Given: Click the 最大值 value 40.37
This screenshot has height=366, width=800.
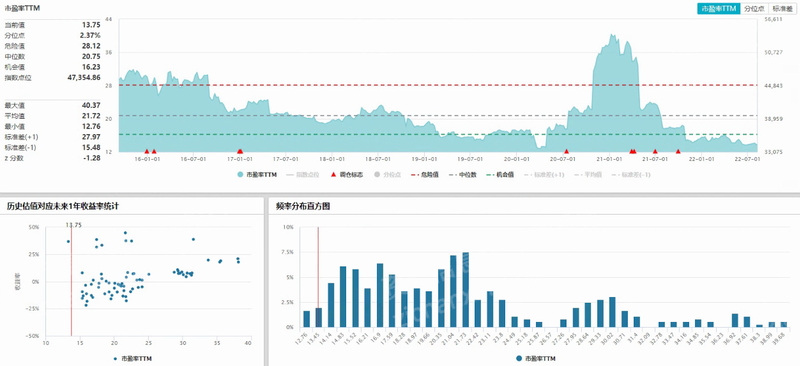Looking at the screenshot, I should point(91,105).
